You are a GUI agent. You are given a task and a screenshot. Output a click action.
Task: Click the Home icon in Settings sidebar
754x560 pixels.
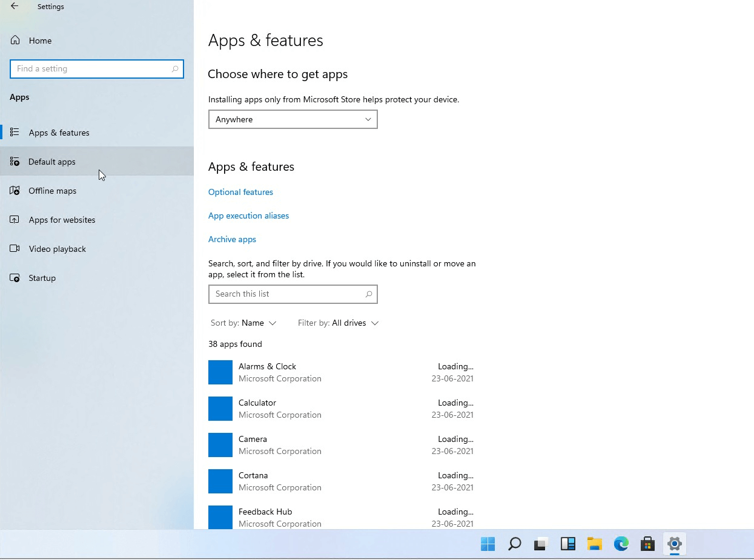click(x=14, y=41)
